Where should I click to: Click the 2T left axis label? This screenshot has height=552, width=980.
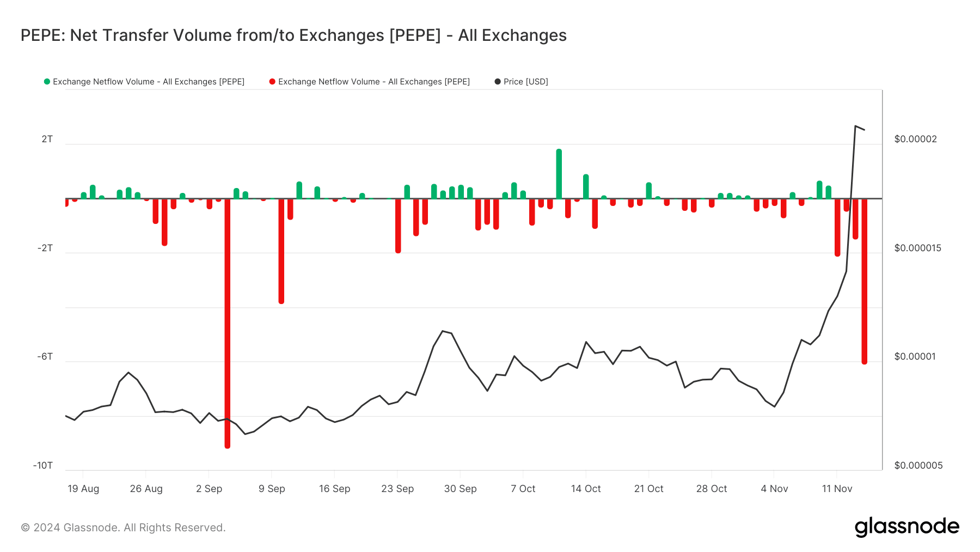(47, 139)
